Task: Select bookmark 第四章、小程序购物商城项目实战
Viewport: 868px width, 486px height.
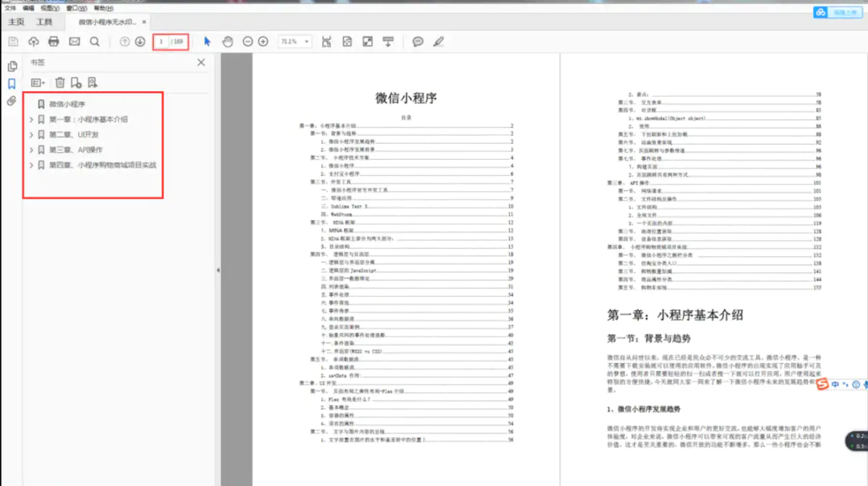Action: [103, 165]
